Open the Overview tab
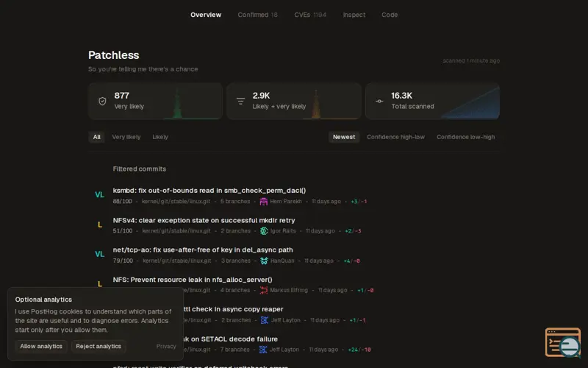 point(206,15)
